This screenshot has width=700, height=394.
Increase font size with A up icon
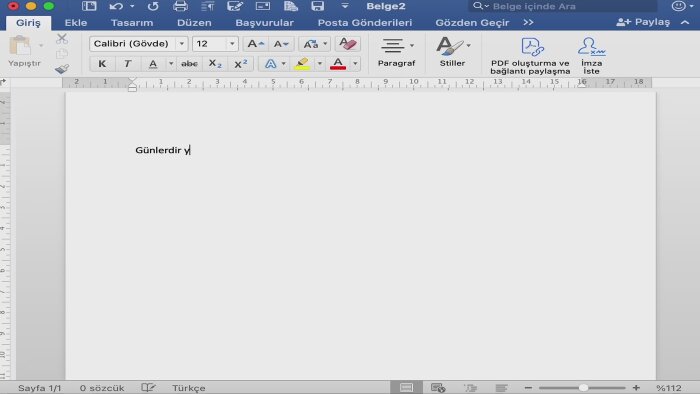coord(255,44)
